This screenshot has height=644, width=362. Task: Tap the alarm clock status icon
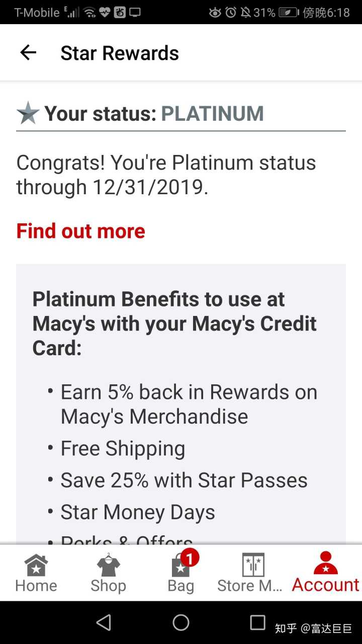point(231,12)
